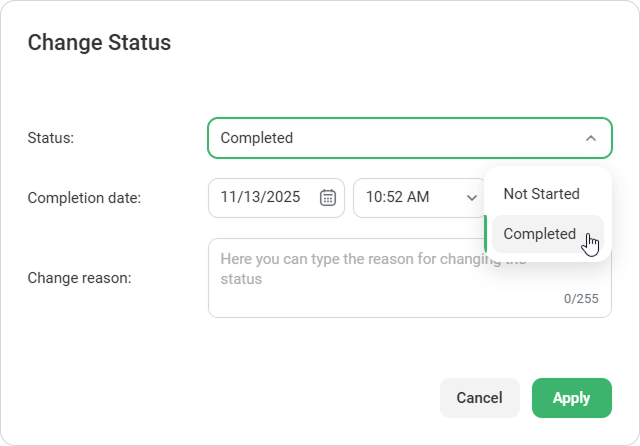The image size is (640, 446).
Task: Click the AM period in the time field
Action: pos(418,197)
